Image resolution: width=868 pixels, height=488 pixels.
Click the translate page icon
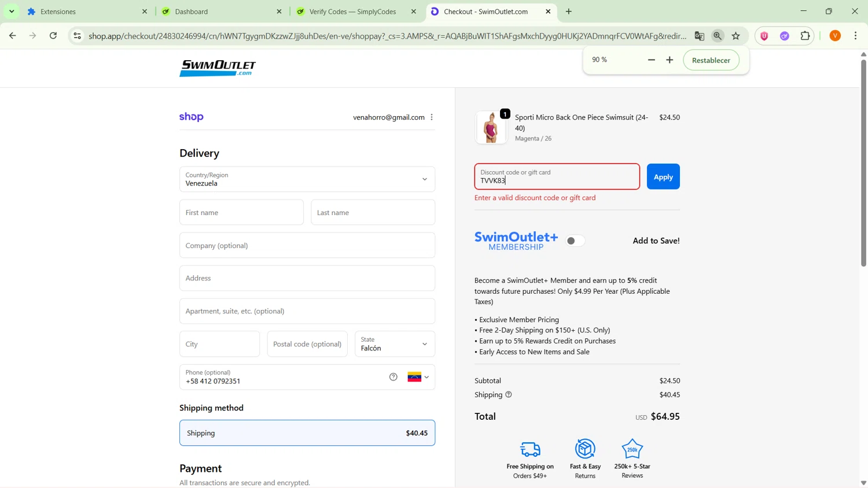700,36
